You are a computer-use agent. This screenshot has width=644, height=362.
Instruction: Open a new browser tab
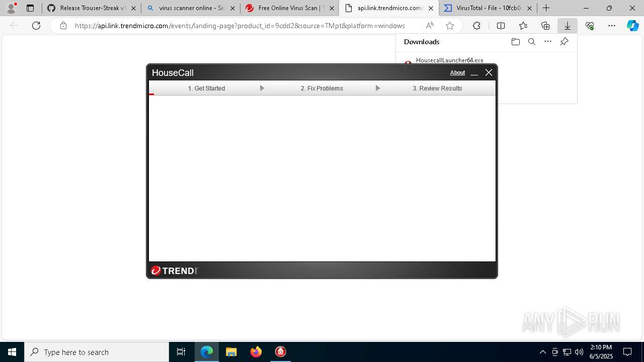click(x=546, y=8)
